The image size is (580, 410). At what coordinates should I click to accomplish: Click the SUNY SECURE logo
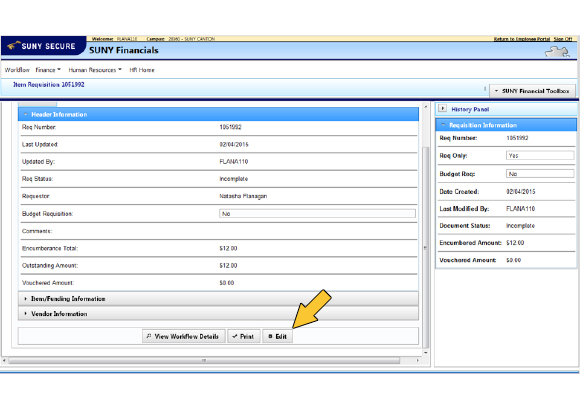[x=43, y=46]
